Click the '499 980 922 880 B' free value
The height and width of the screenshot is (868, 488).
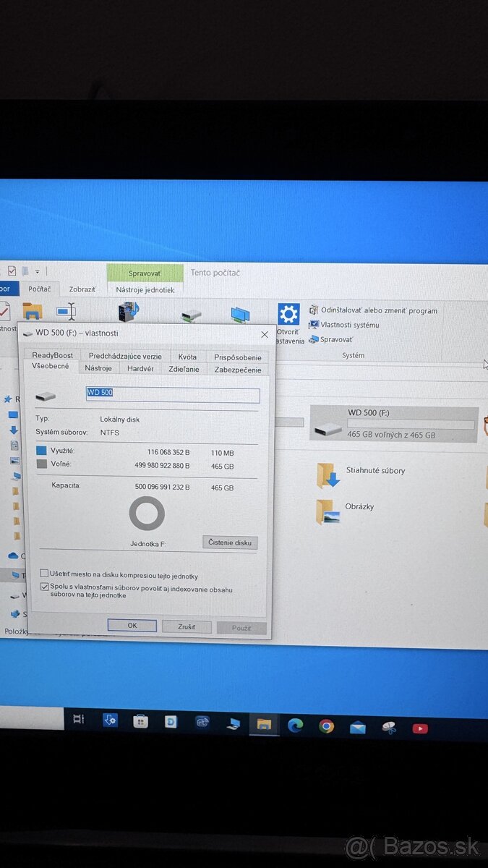(x=162, y=466)
